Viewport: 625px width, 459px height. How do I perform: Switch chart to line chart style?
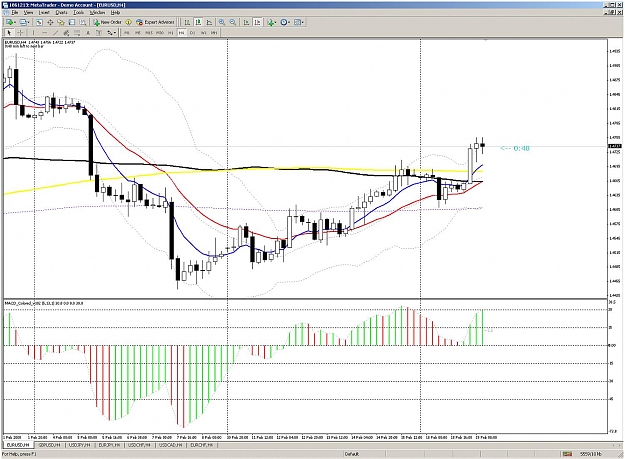pos(209,22)
